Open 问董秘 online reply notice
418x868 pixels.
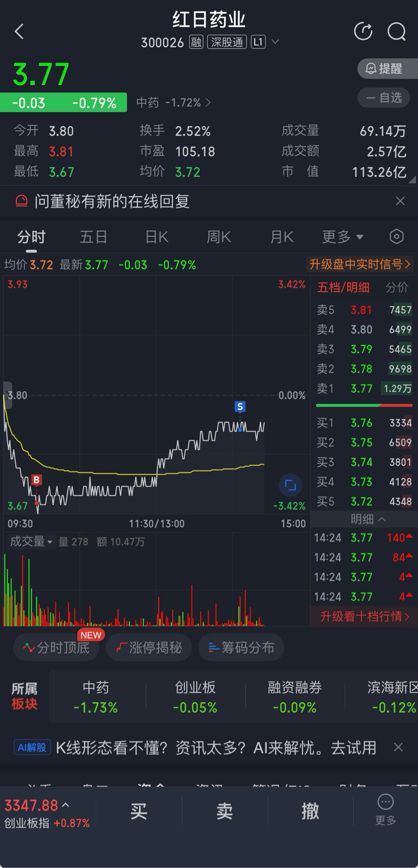coord(112,201)
